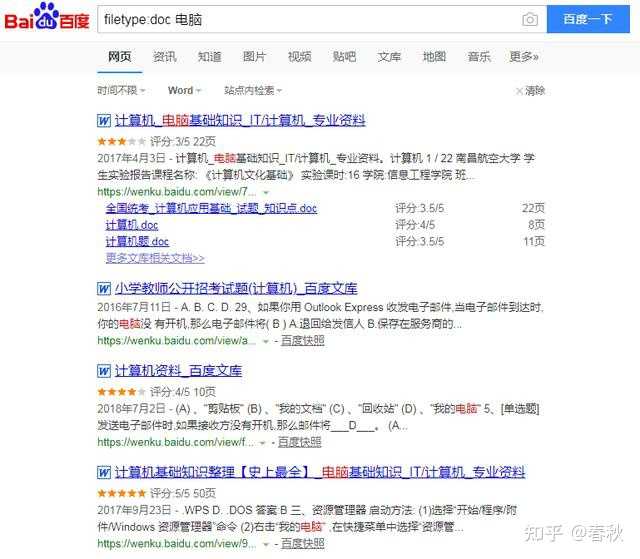This screenshot has height=559, width=640.
Task: Open 百度快照 for wenku.baidu.com/view/f... result
Action: (300, 442)
